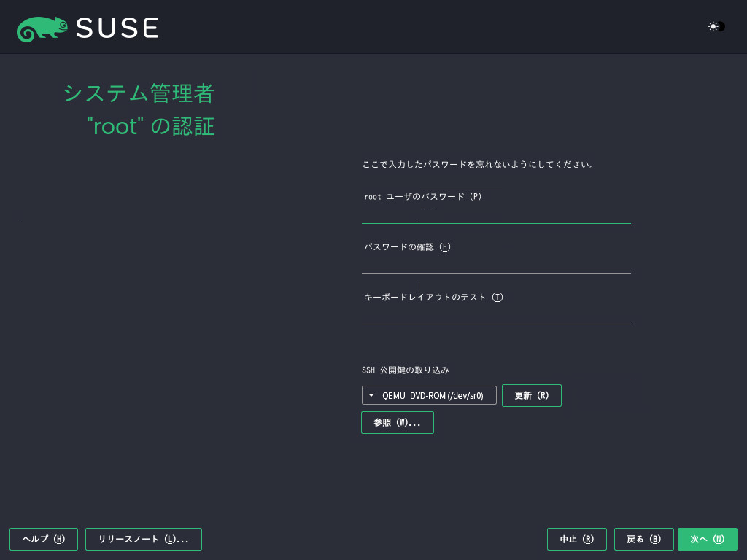This screenshot has width=747, height=560.
Task: Click the root ユーザのパスワード (P) label
Action: [423, 196]
